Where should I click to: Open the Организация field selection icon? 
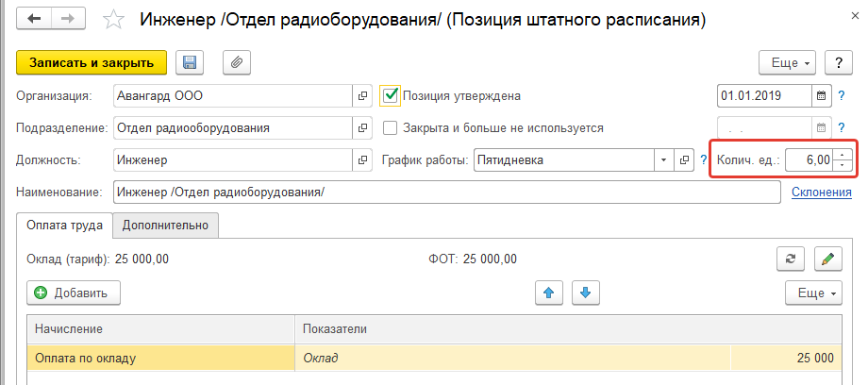pyautogui.click(x=362, y=95)
